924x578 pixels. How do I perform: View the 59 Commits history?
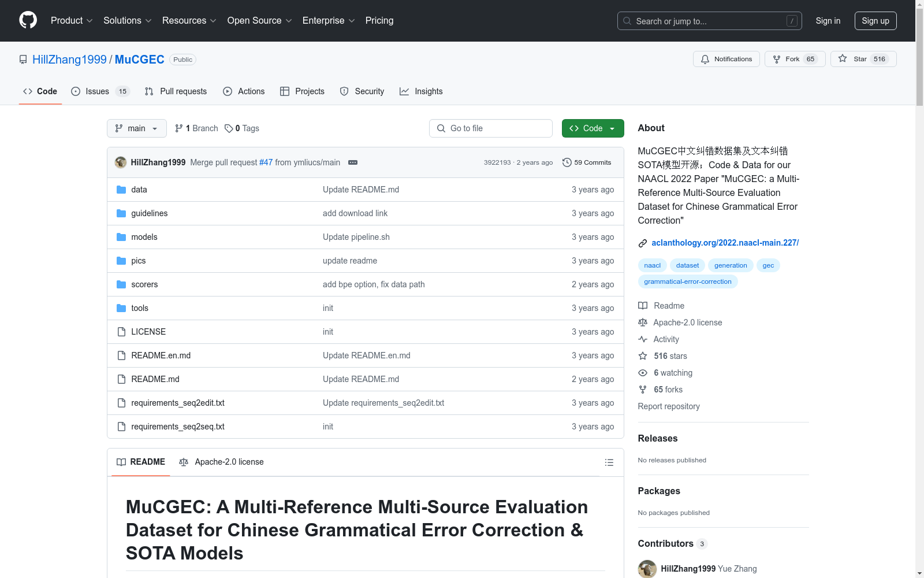click(x=587, y=162)
